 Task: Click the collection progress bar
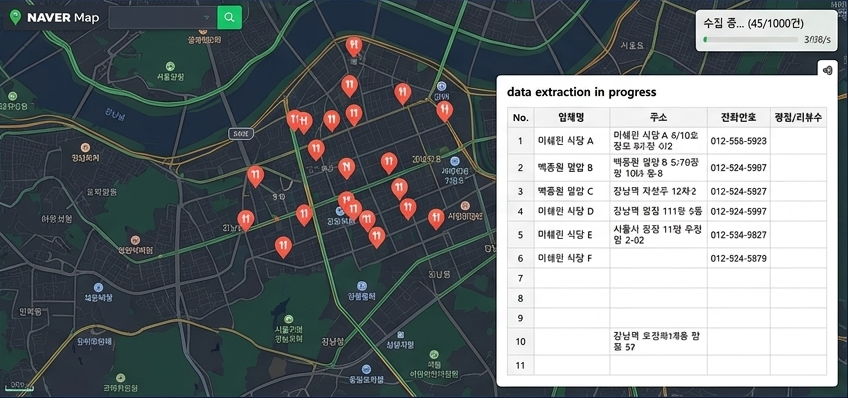tap(750, 39)
